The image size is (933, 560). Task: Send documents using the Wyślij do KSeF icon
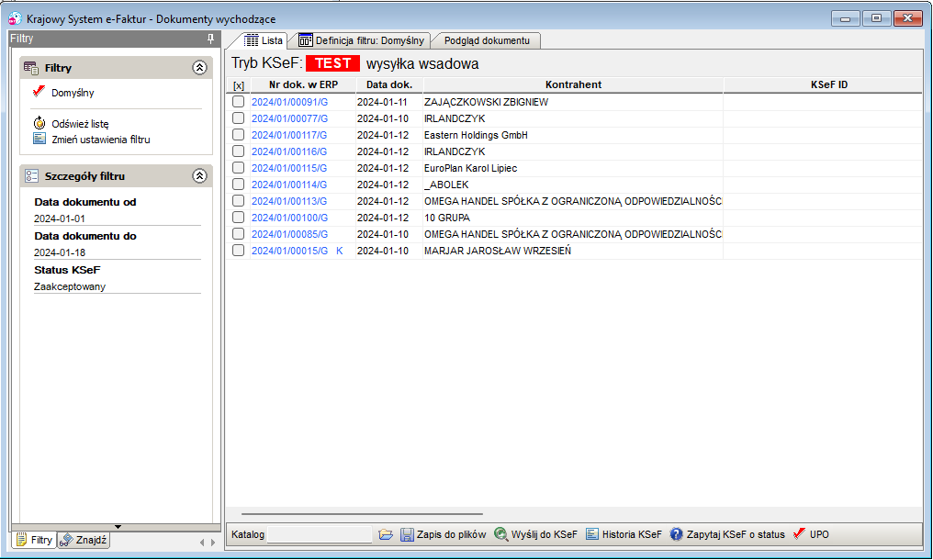point(501,534)
